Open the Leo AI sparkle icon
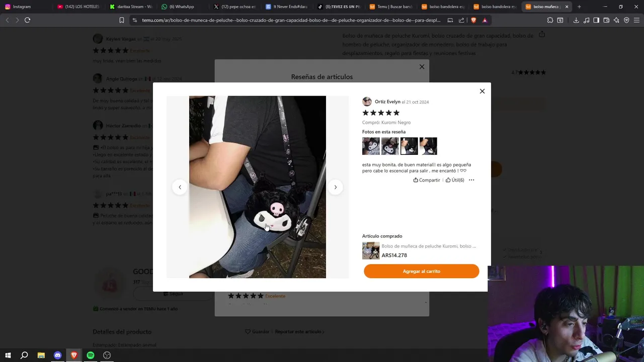 (x=616, y=20)
